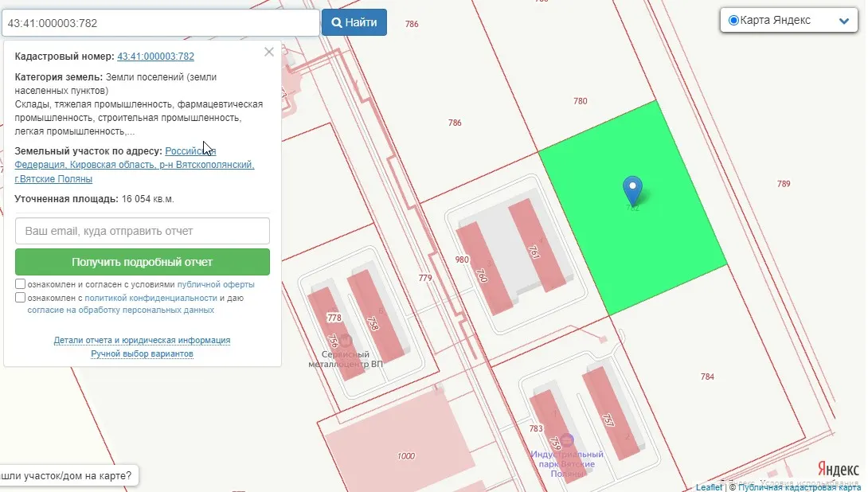Click the blue map pin marker
868x492 pixels.
[x=632, y=190]
